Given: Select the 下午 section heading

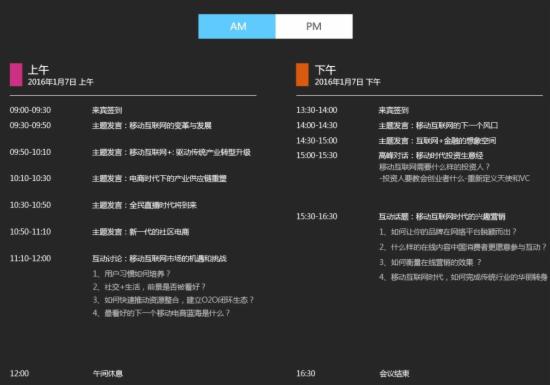Looking at the screenshot, I should [x=325, y=70].
